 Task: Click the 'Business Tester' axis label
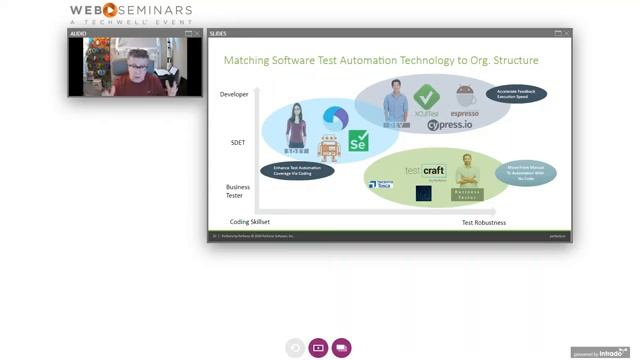point(238,191)
